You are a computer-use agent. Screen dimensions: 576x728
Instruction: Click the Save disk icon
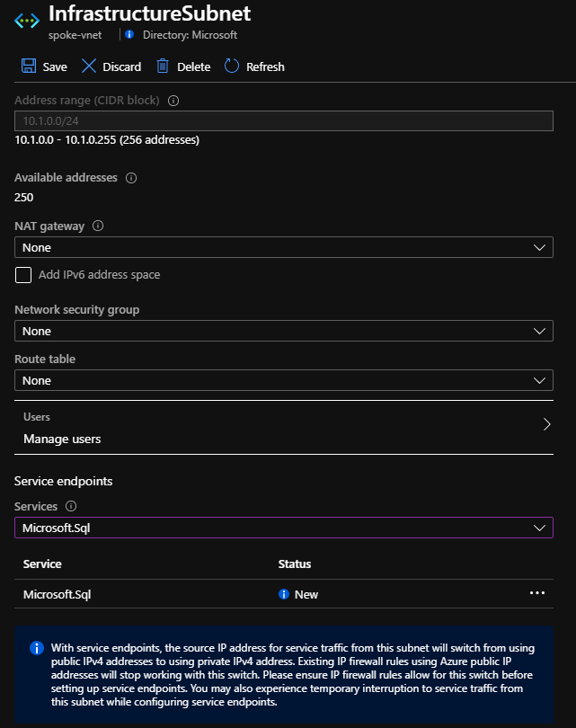point(29,66)
